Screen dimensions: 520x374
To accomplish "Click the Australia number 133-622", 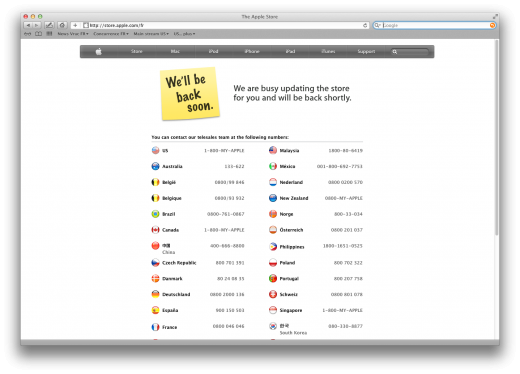I will click(x=234, y=166).
